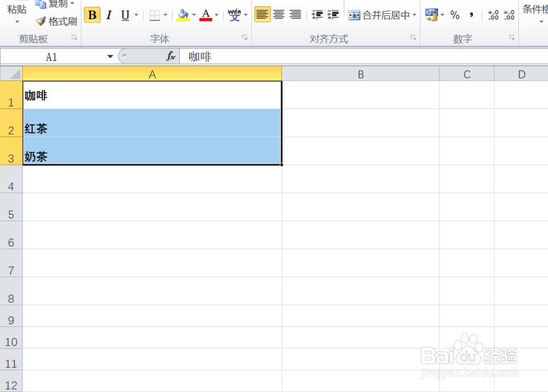Decrease decimal places icon
This screenshot has height=392, width=548.
[509, 15]
